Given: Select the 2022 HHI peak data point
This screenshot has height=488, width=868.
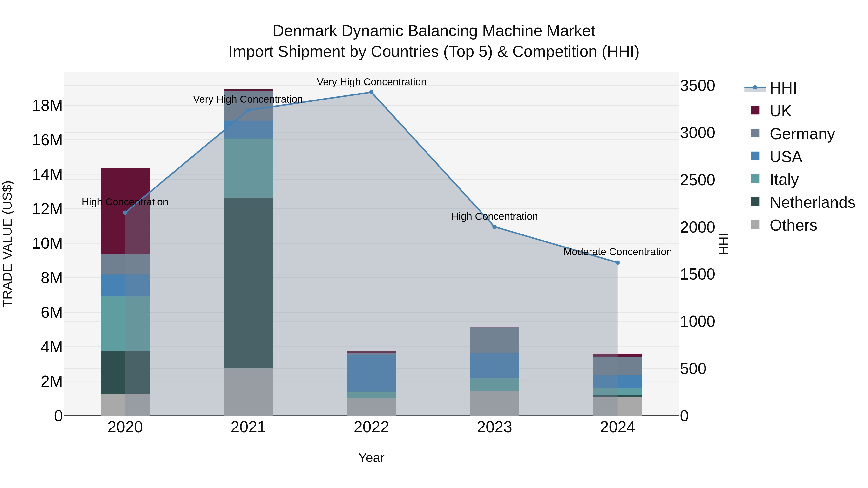Looking at the screenshot, I should [x=371, y=92].
